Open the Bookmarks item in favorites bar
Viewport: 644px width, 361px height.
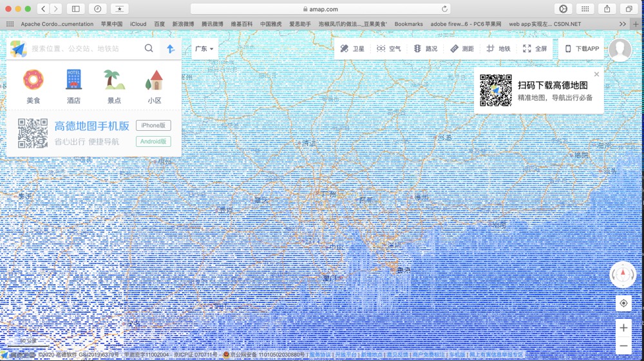[x=408, y=24]
